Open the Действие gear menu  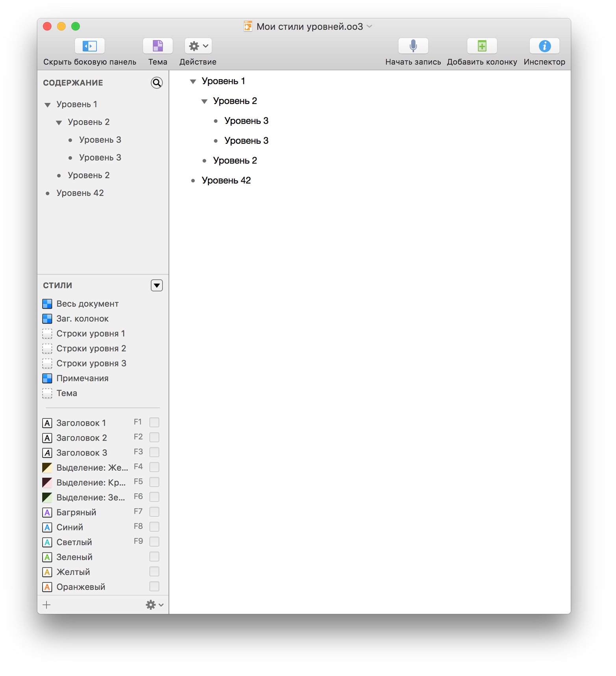[198, 46]
